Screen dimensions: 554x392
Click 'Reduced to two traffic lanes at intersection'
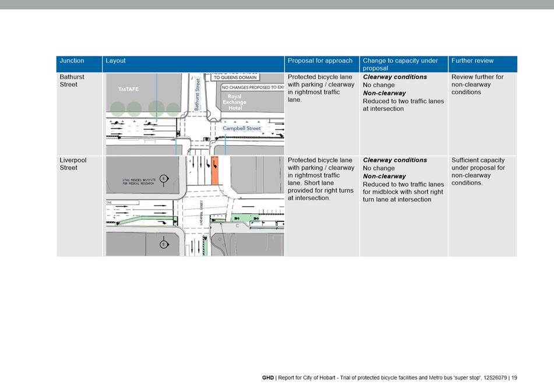pos(403,105)
